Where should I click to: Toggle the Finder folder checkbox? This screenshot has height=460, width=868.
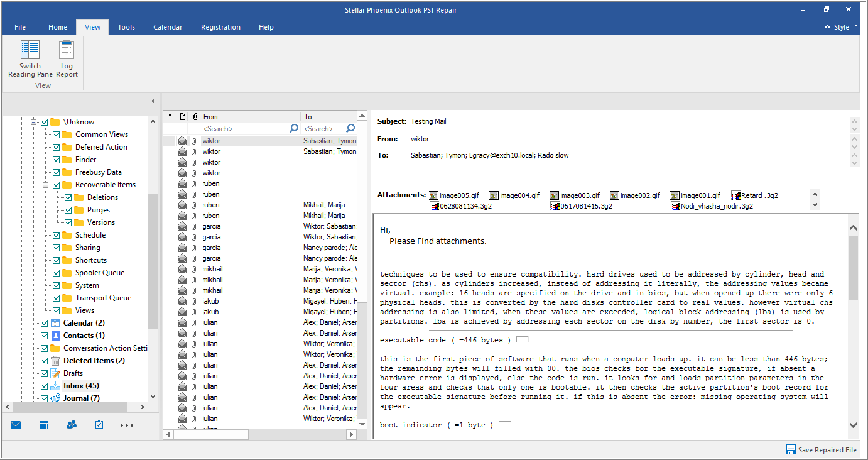coord(57,160)
